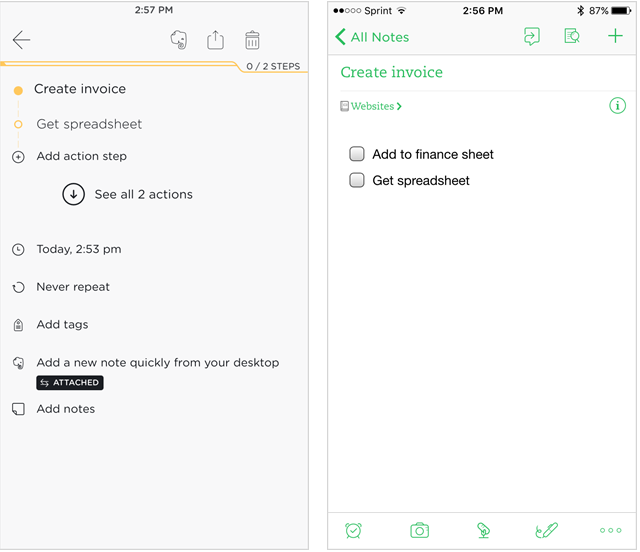Delete the task with the trash icon

252,40
